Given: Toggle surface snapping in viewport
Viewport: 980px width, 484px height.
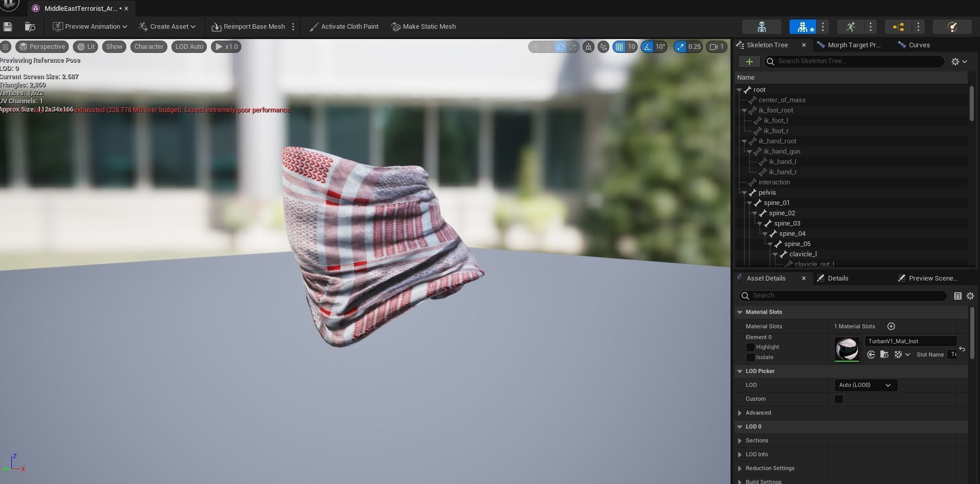Looking at the screenshot, I should (x=603, y=47).
